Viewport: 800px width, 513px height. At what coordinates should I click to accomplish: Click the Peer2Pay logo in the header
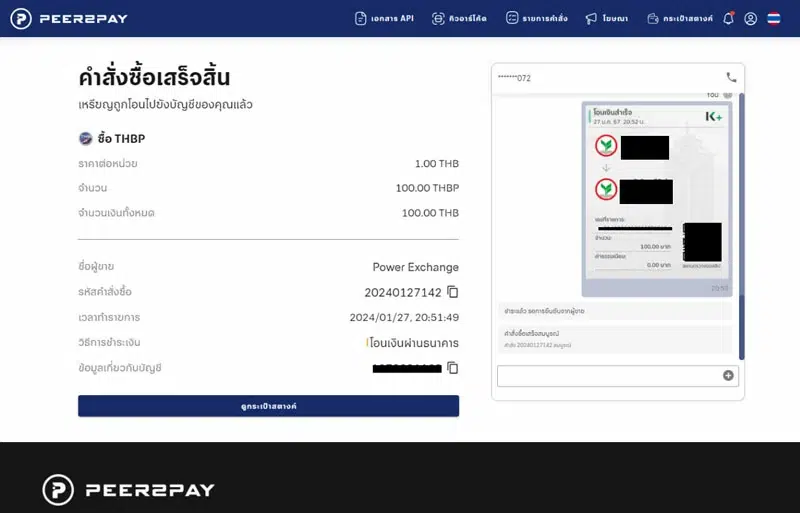click(x=70, y=18)
